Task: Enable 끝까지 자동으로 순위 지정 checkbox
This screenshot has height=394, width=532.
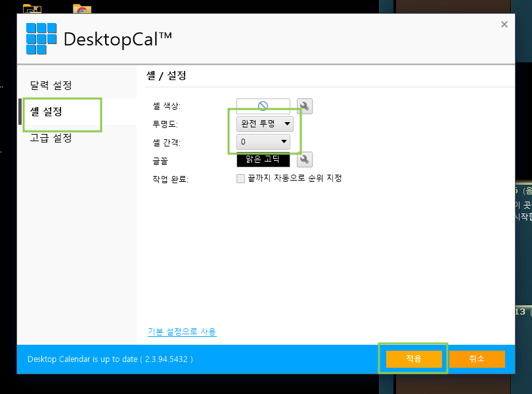Action: (240, 179)
